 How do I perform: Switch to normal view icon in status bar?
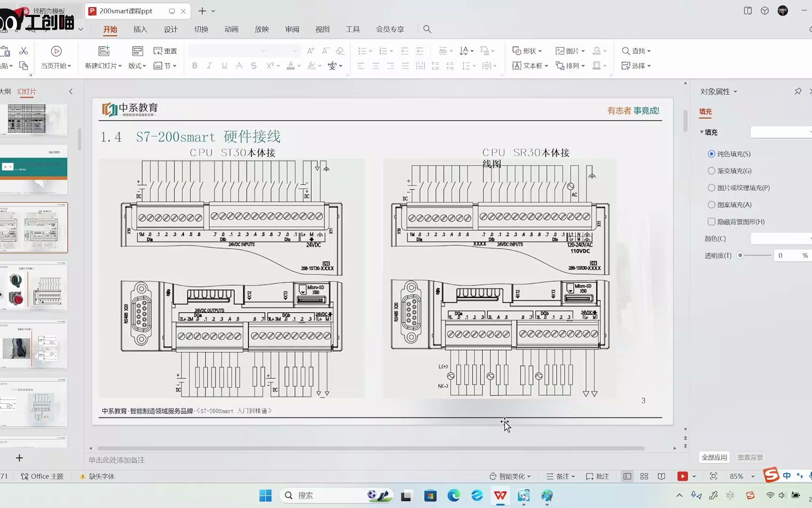(627, 476)
